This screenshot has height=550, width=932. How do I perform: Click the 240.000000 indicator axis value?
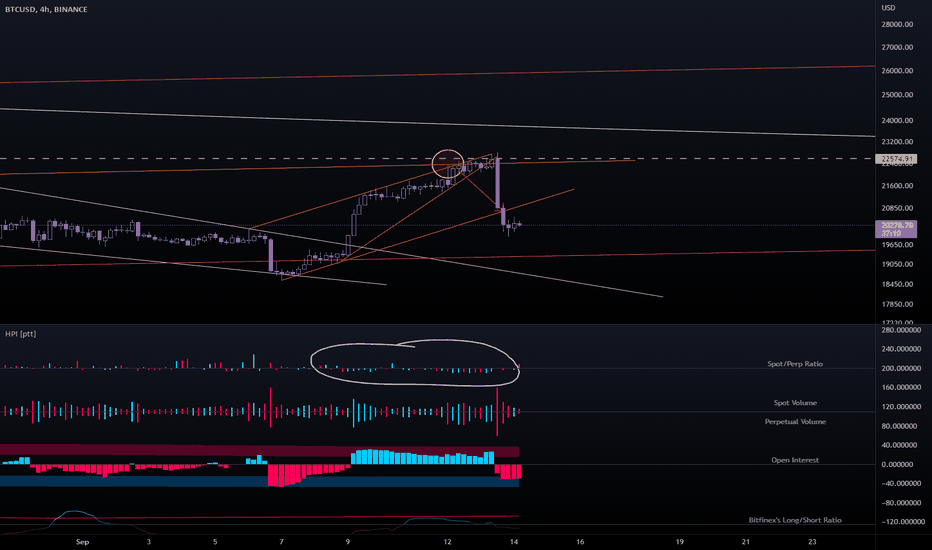901,349
